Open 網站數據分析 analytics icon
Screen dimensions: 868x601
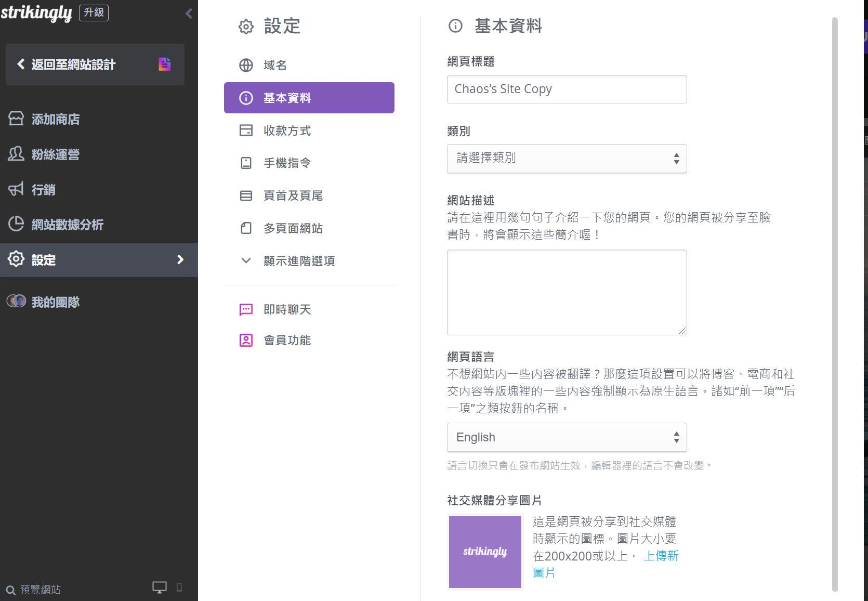(x=15, y=225)
